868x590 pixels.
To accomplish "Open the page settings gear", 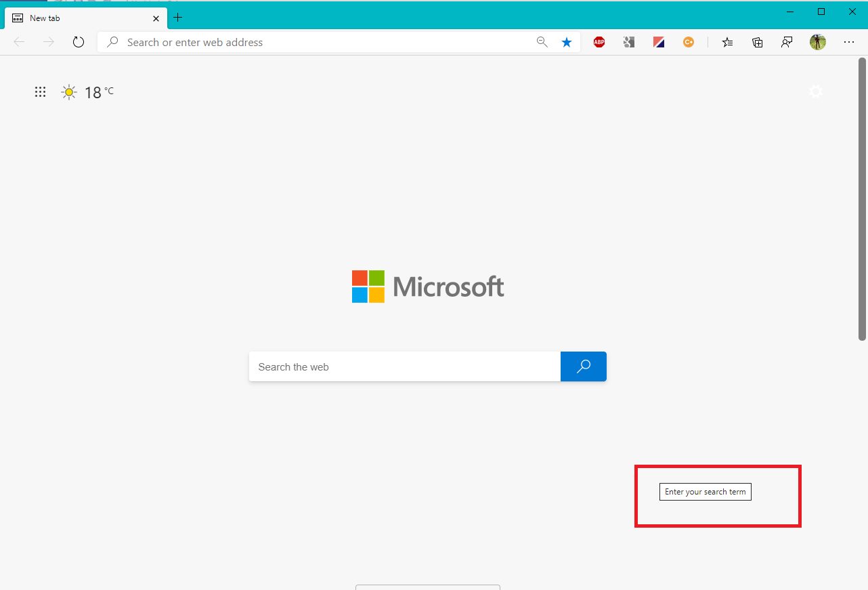I will [x=816, y=91].
